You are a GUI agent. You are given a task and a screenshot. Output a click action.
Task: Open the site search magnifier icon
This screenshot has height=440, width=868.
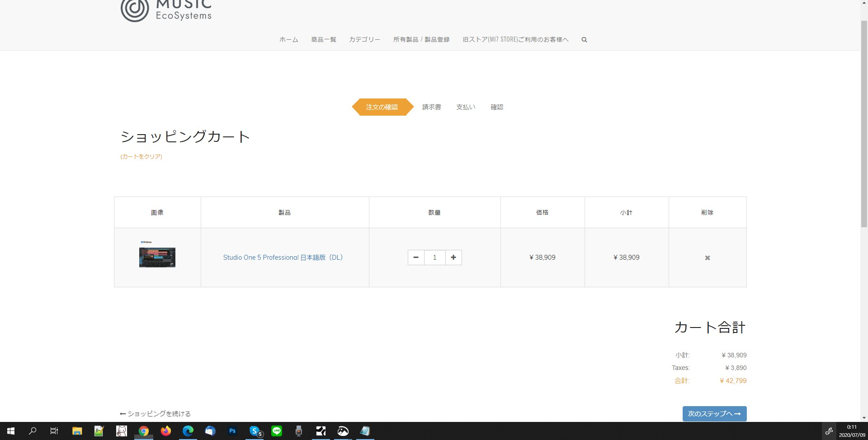(x=584, y=40)
